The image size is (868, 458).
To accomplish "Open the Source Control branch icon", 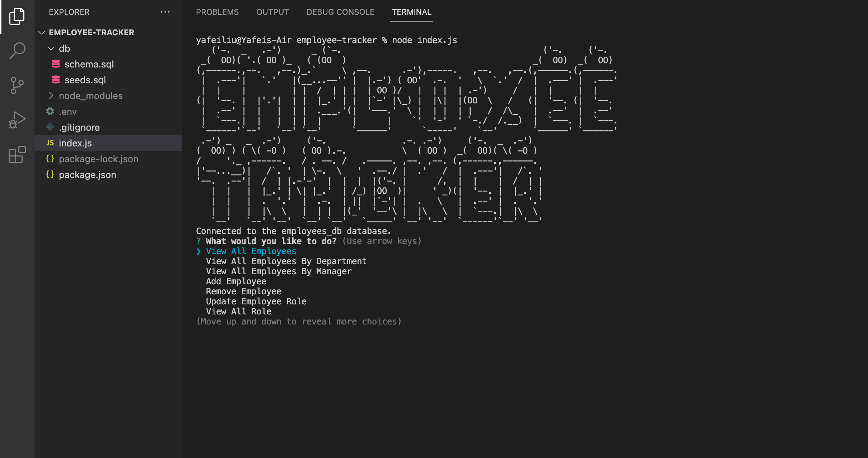I will tap(17, 85).
